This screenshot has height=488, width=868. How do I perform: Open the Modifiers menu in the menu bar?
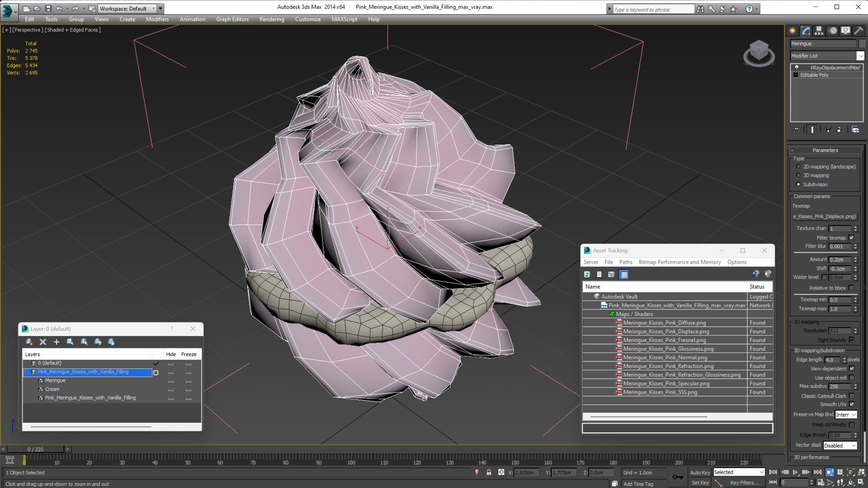157,19
